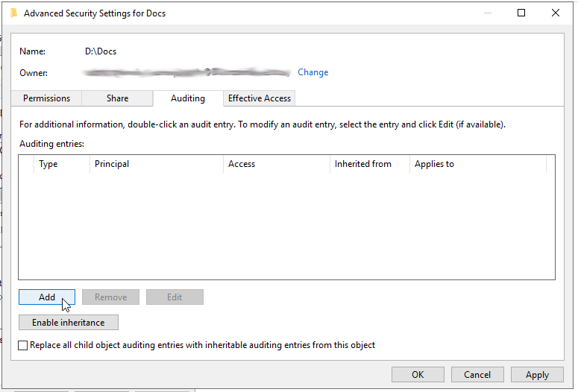
Task: Sort entries by the Type column header
Action: point(62,164)
